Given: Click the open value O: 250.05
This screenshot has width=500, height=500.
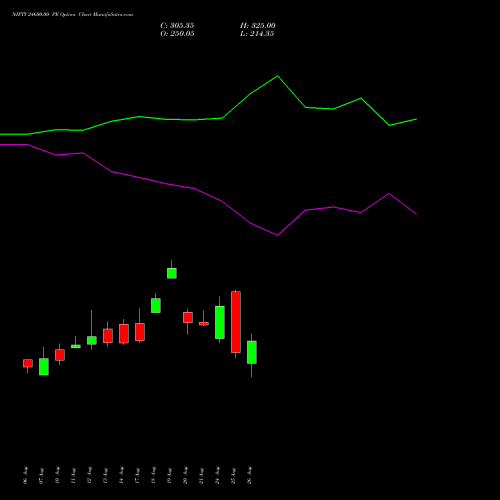Looking at the screenshot, I should [x=177, y=34].
